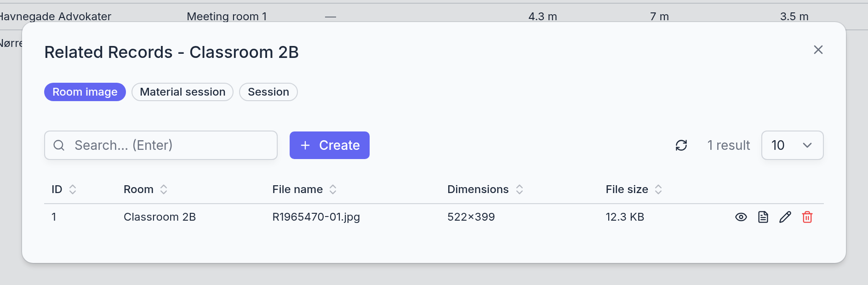Close the Related Records dialog
The width and height of the screenshot is (868, 285).
click(x=818, y=50)
